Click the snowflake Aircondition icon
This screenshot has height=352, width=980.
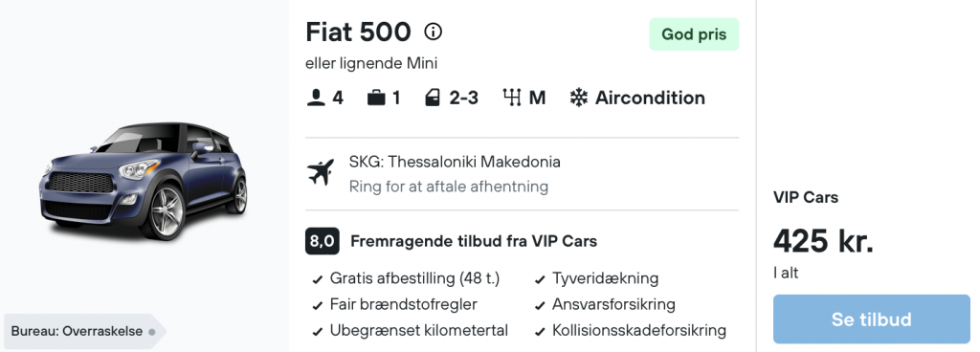pyautogui.click(x=579, y=98)
